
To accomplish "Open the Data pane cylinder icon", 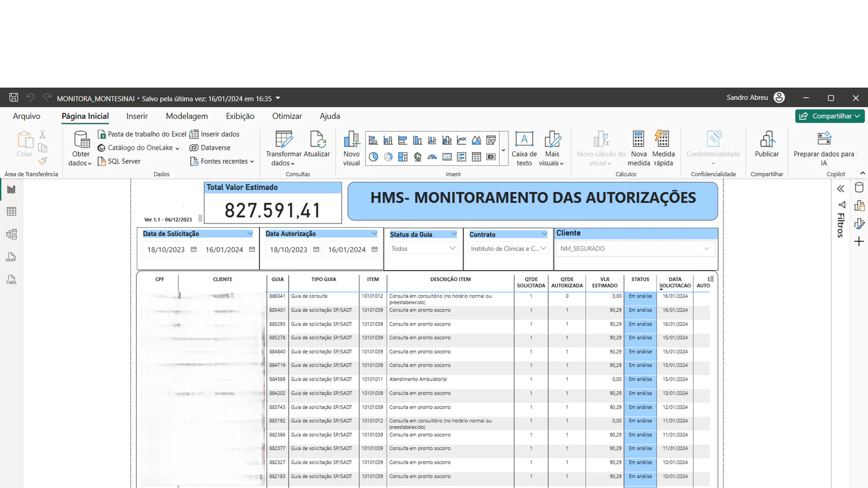I will click(x=859, y=188).
